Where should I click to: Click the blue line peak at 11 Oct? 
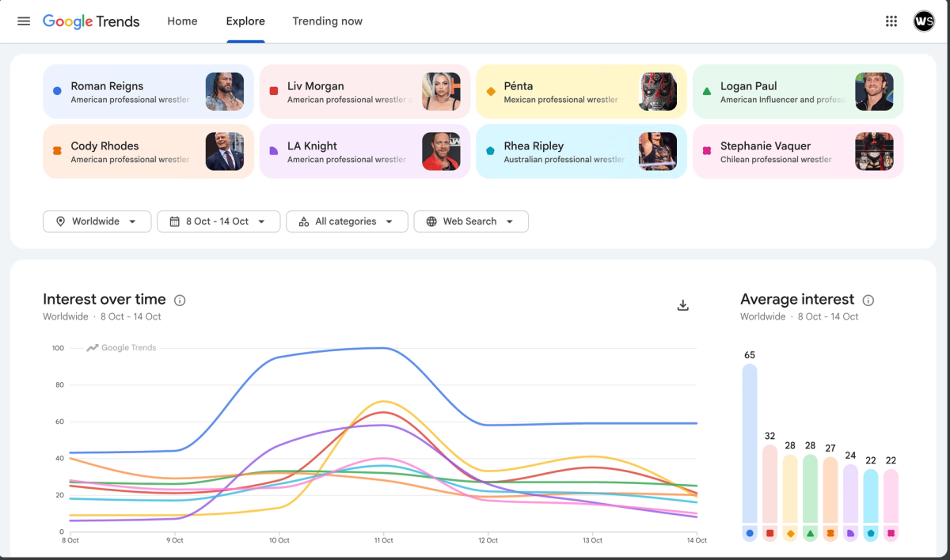point(383,348)
